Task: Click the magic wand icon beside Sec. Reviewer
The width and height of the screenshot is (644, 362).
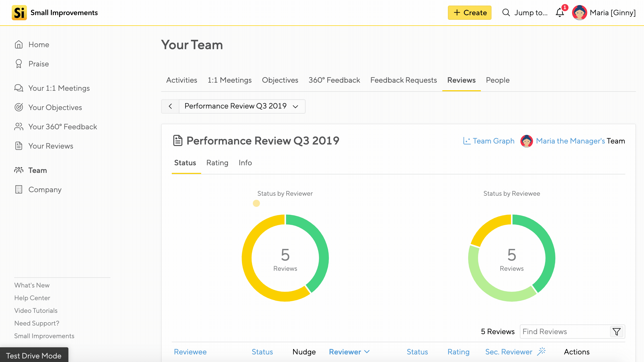Action: [541, 351]
